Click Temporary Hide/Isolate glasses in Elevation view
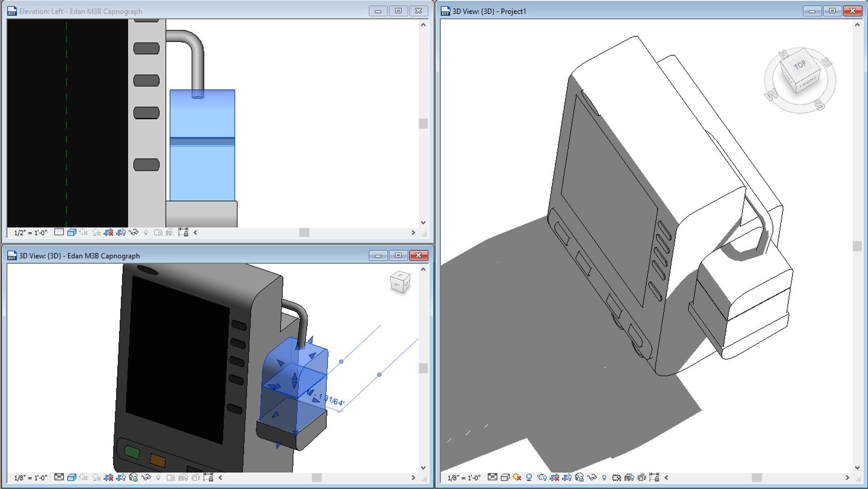The height and width of the screenshot is (489, 868). [x=134, y=232]
